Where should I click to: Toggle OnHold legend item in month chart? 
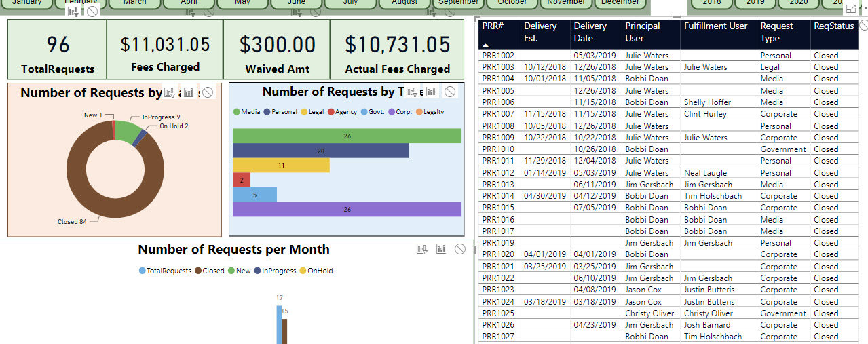[316, 271]
